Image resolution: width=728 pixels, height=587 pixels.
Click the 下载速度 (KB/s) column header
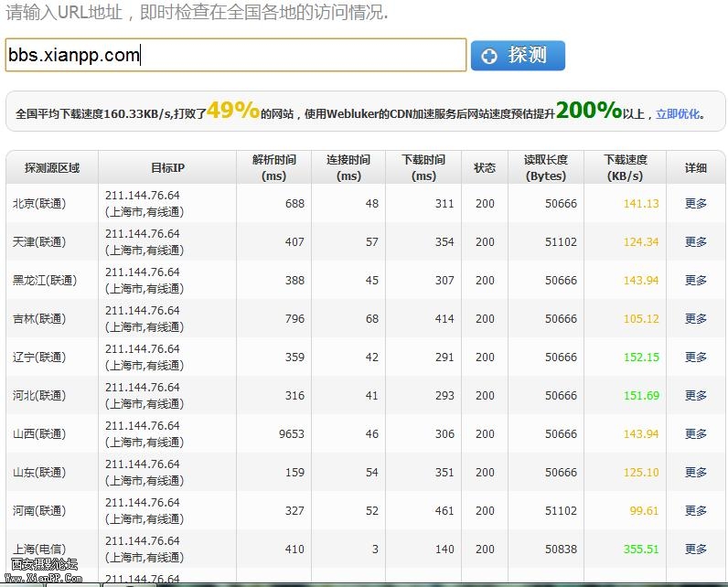625,168
